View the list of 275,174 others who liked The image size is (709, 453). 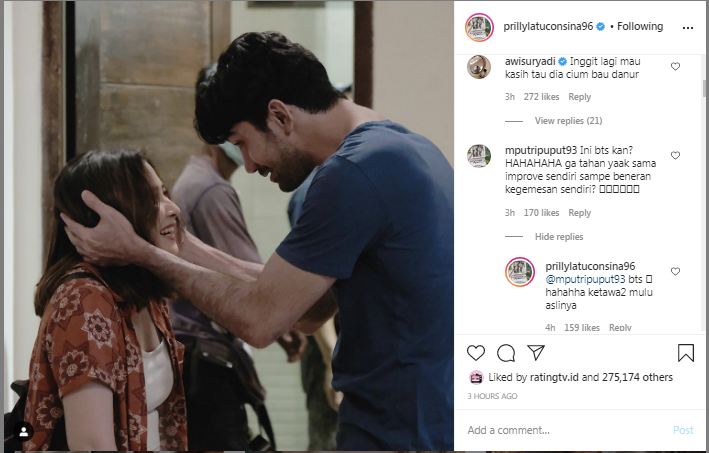[x=637, y=377]
